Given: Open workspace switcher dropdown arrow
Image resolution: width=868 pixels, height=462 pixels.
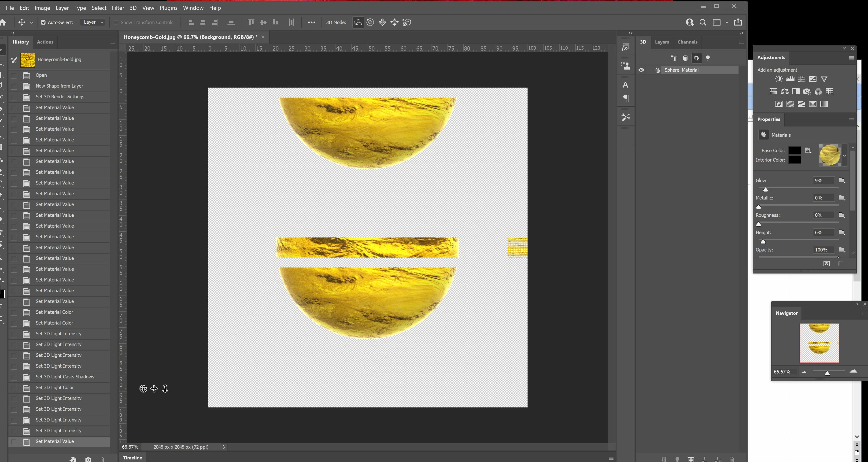Looking at the screenshot, I should (727, 22).
